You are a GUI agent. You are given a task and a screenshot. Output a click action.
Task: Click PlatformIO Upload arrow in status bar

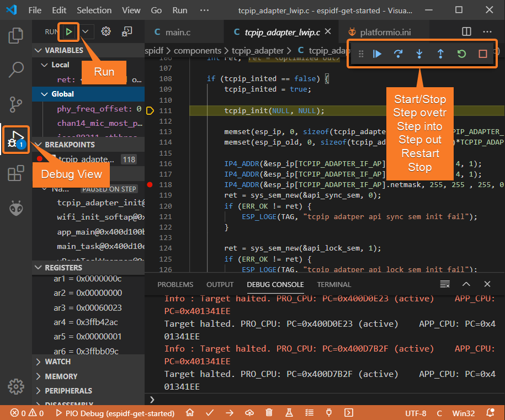tap(230, 413)
